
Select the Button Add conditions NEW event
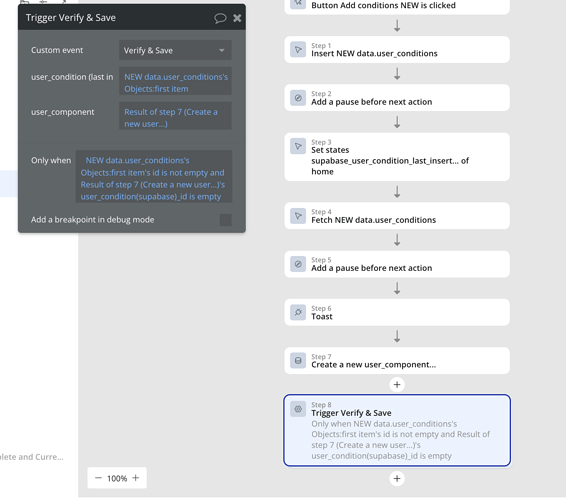click(x=397, y=5)
